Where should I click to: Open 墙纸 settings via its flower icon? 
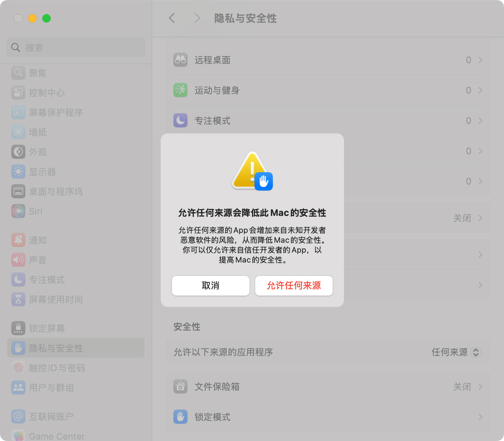18,132
